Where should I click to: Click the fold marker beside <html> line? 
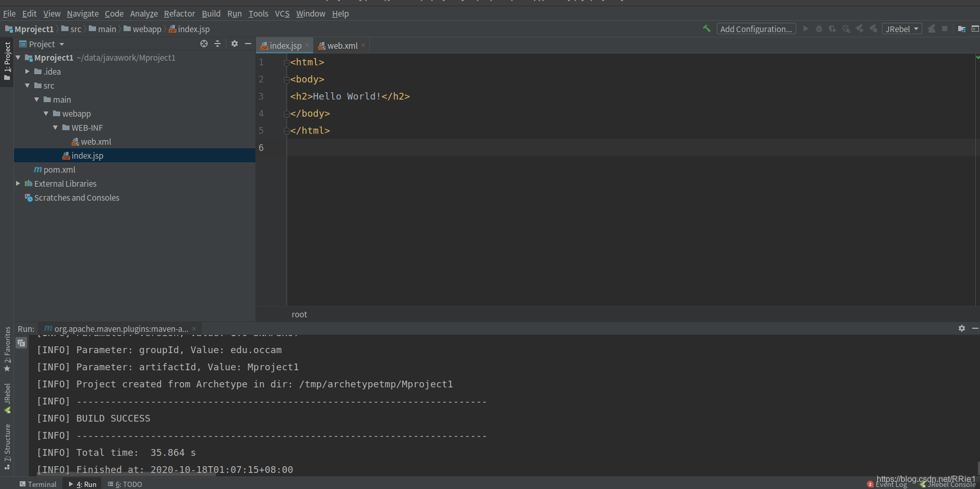pos(287,63)
